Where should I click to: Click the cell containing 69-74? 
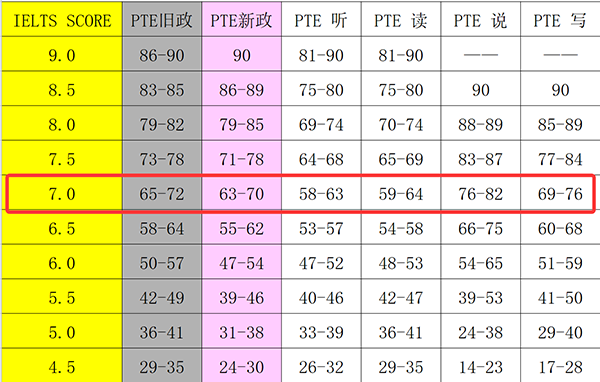coord(321,123)
